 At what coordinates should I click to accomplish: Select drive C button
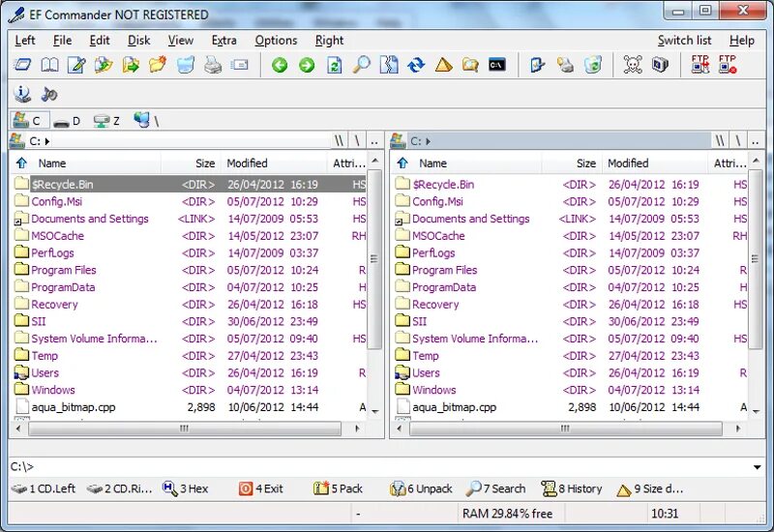coord(30,120)
